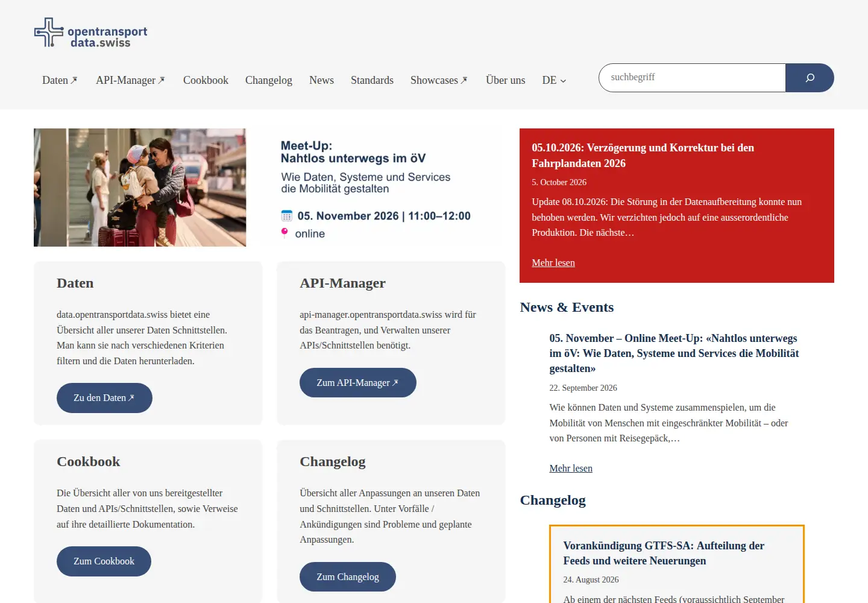
Task: Click the API-Manager card heading
Action: tap(342, 283)
